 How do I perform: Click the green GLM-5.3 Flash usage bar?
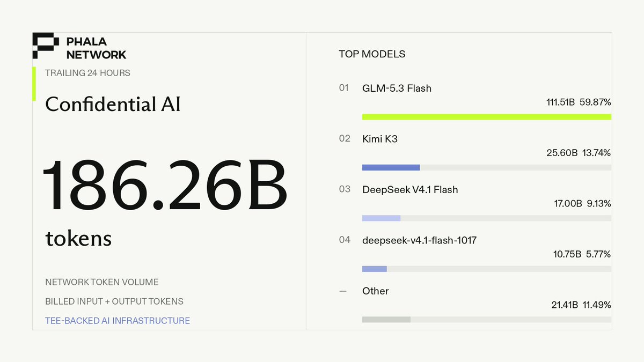487,117
